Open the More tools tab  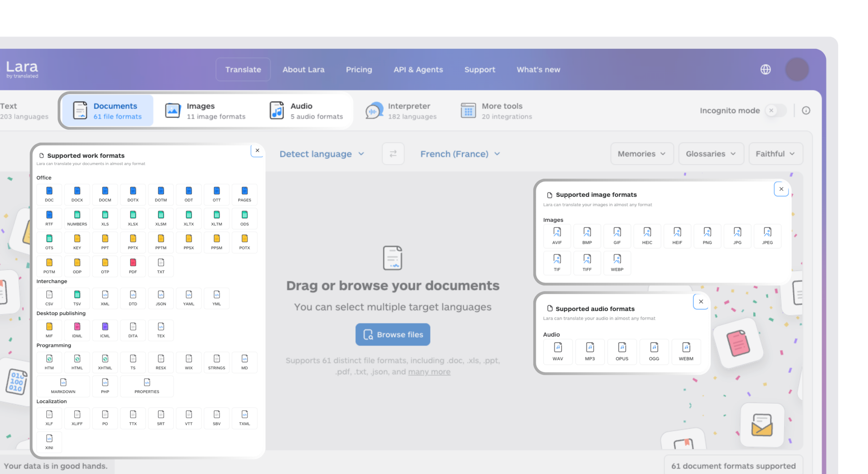pyautogui.click(x=496, y=111)
